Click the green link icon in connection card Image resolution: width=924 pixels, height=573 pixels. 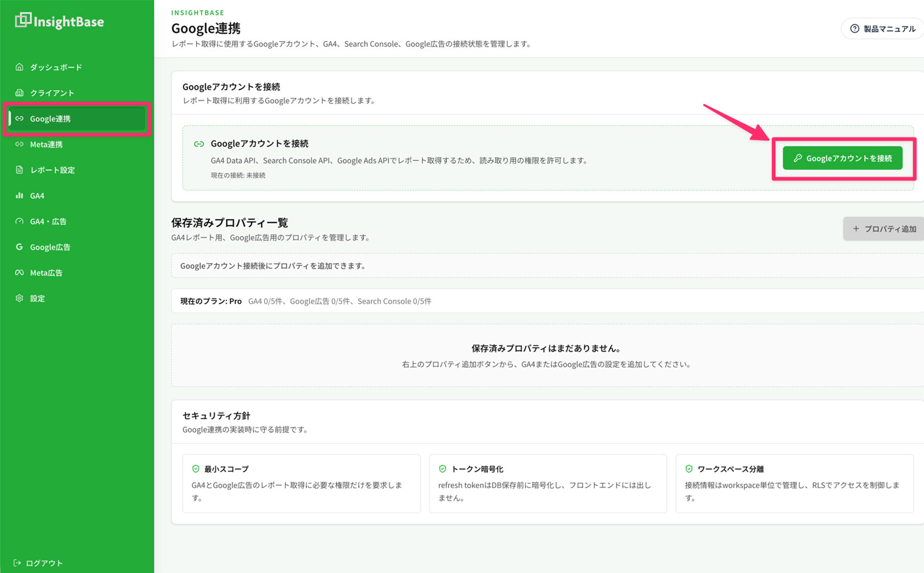pos(199,144)
